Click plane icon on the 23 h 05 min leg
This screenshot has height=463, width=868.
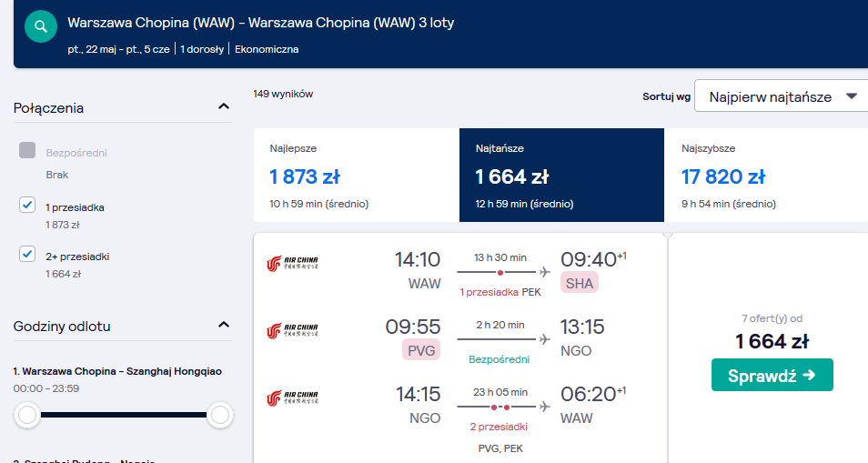tap(545, 408)
